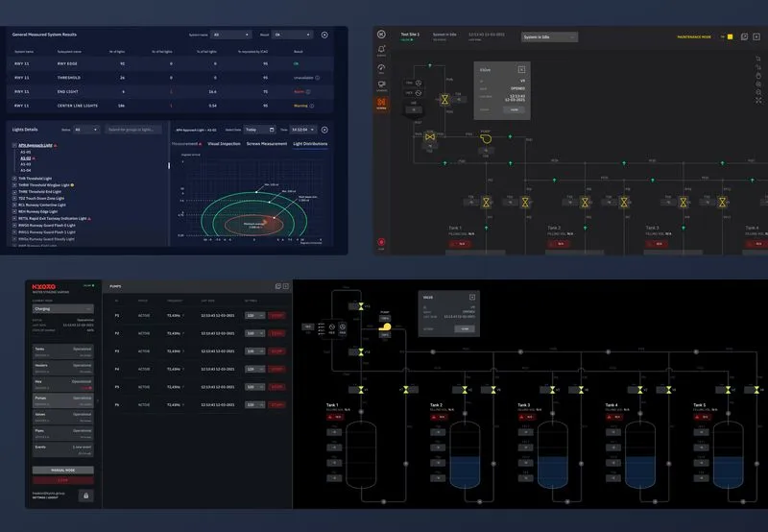Click the red button below MANUAL MODE
This screenshot has width=768, height=532.
63,480
